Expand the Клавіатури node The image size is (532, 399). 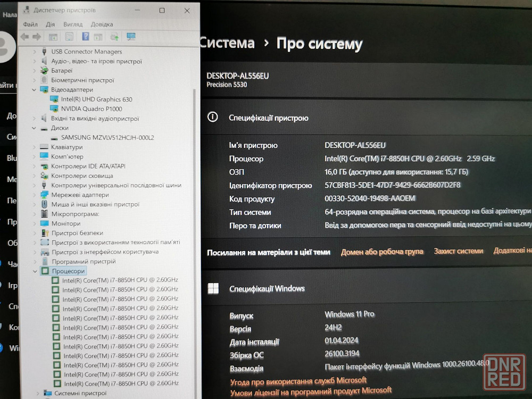[x=34, y=147]
